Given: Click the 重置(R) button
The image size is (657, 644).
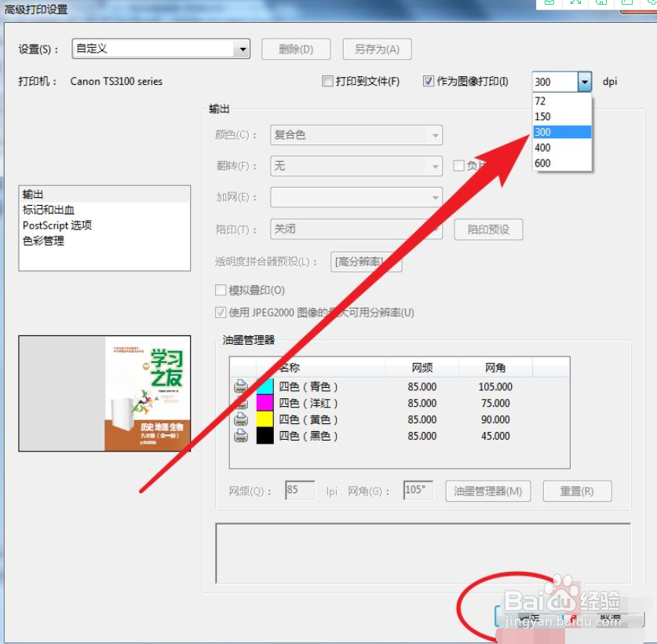Looking at the screenshot, I should pyautogui.click(x=578, y=491).
